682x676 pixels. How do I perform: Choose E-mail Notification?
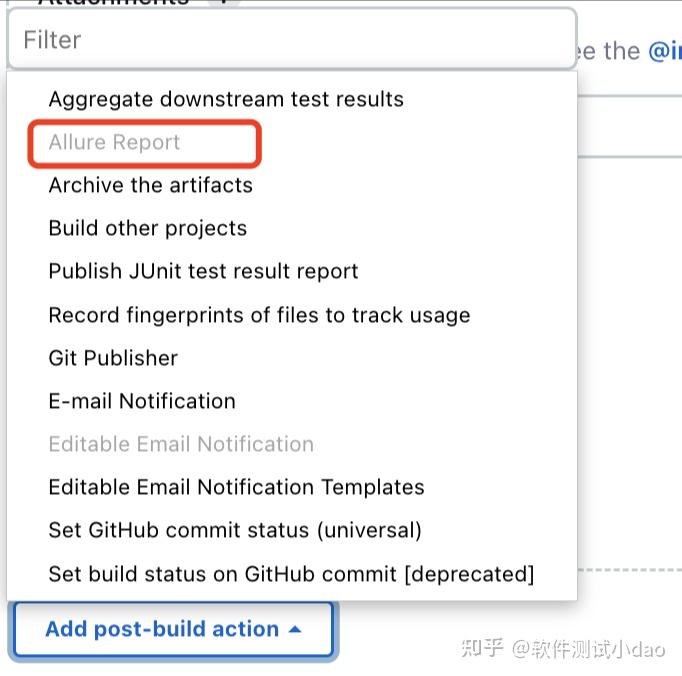click(x=142, y=401)
